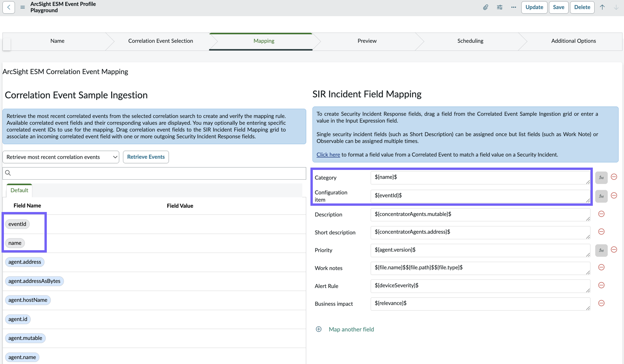Select the agent.mutable field pill
The height and width of the screenshot is (364, 624).
point(25,338)
